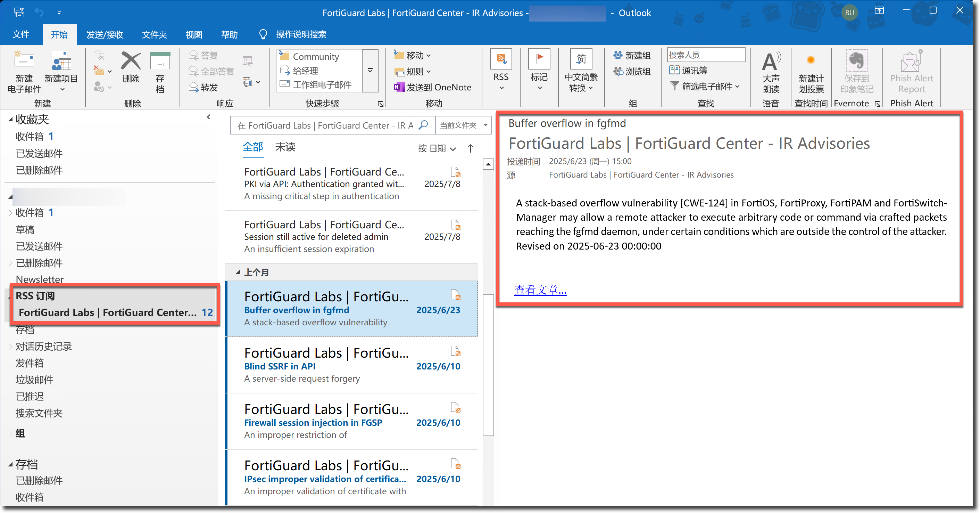Click 新建计划投票 scheduling poll
Viewport: 980px width, 513px height.
(811, 72)
